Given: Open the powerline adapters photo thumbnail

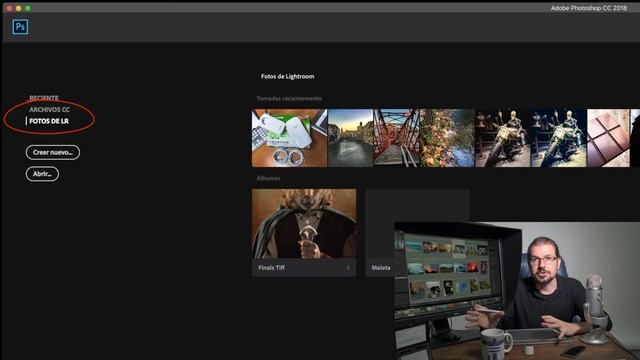Looking at the screenshot, I should coord(289,138).
